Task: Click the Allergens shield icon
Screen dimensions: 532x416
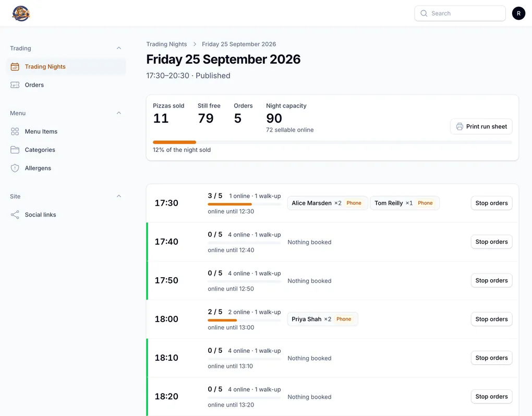Action: [15, 168]
